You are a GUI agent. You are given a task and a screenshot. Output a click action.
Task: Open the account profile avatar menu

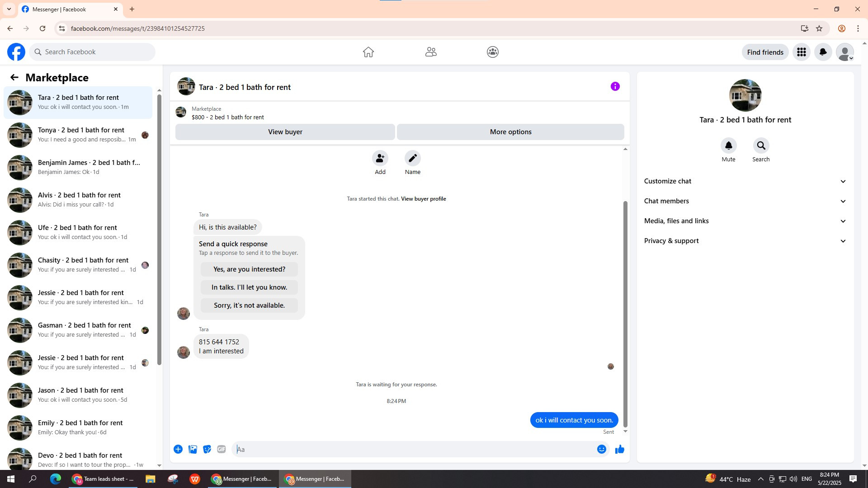click(x=845, y=52)
